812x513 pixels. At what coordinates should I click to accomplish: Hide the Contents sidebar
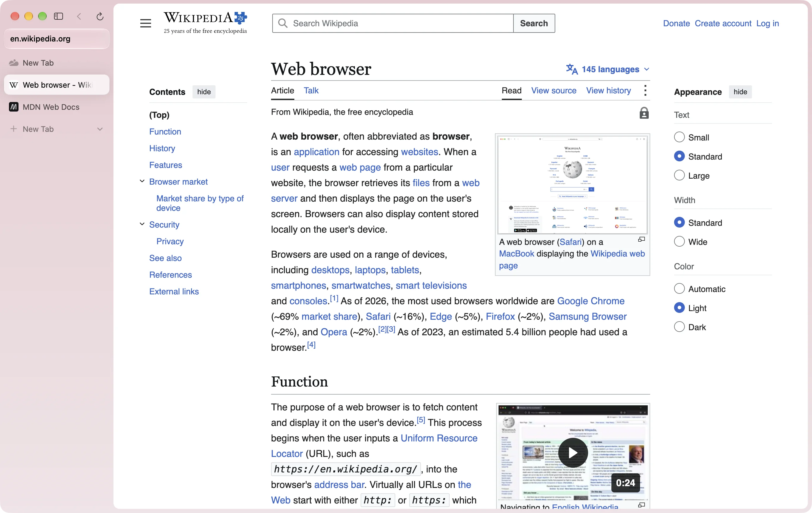(204, 92)
